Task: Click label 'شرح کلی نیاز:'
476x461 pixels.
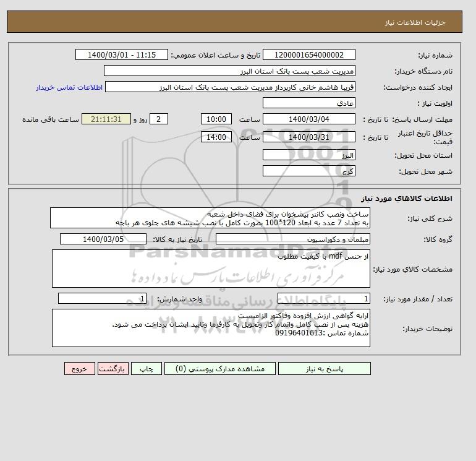Action: pos(430,218)
